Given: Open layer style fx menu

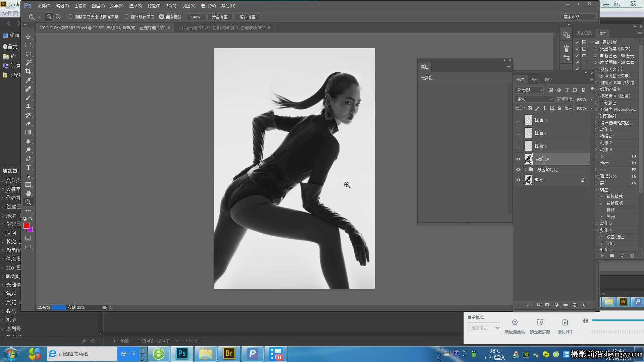Looking at the screenshot, I should [538, 305].
